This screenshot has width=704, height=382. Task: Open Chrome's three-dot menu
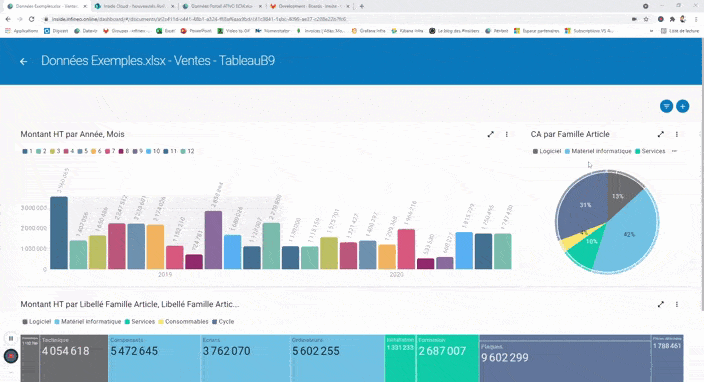click(696, 19)
